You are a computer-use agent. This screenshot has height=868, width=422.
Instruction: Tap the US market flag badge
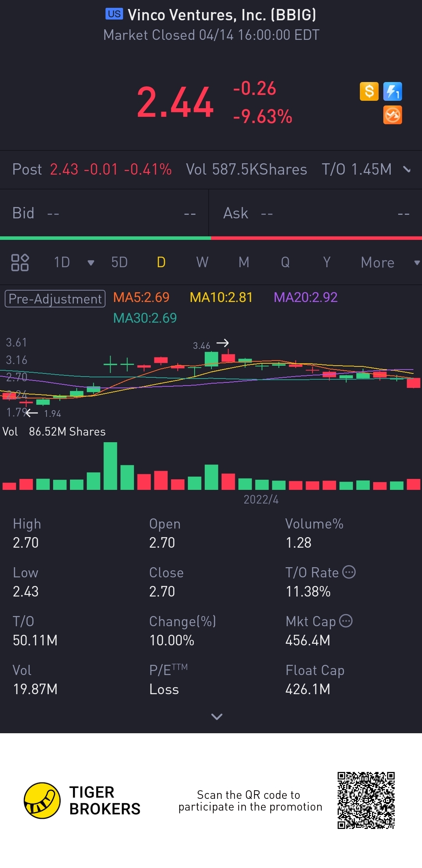[x=114, y=14]
